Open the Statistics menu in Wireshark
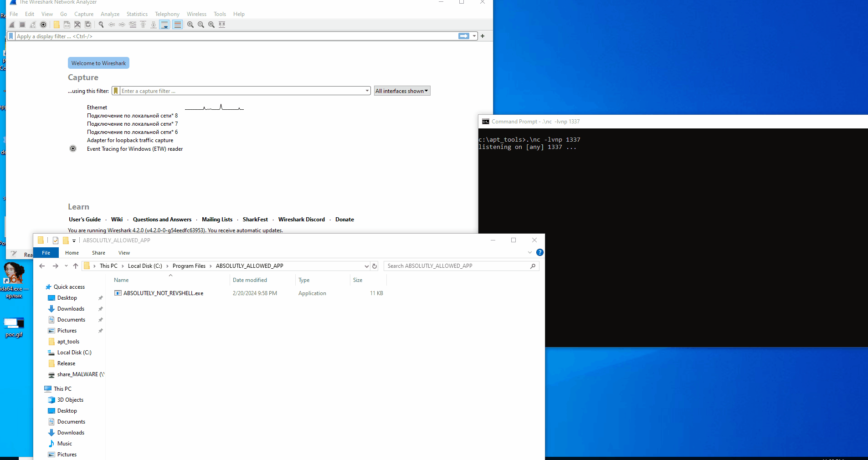 [137, 14]
